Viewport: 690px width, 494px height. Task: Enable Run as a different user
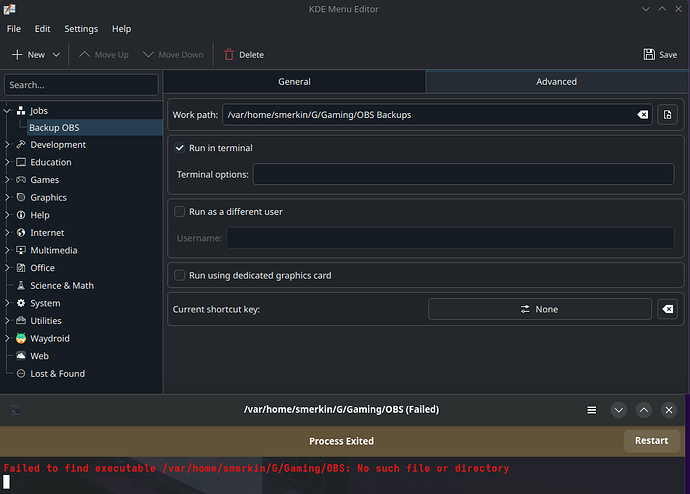(180, 212)
